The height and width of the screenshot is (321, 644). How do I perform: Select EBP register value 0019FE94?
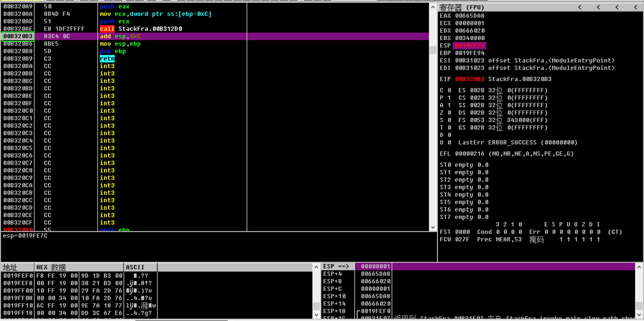pos(470,53)
